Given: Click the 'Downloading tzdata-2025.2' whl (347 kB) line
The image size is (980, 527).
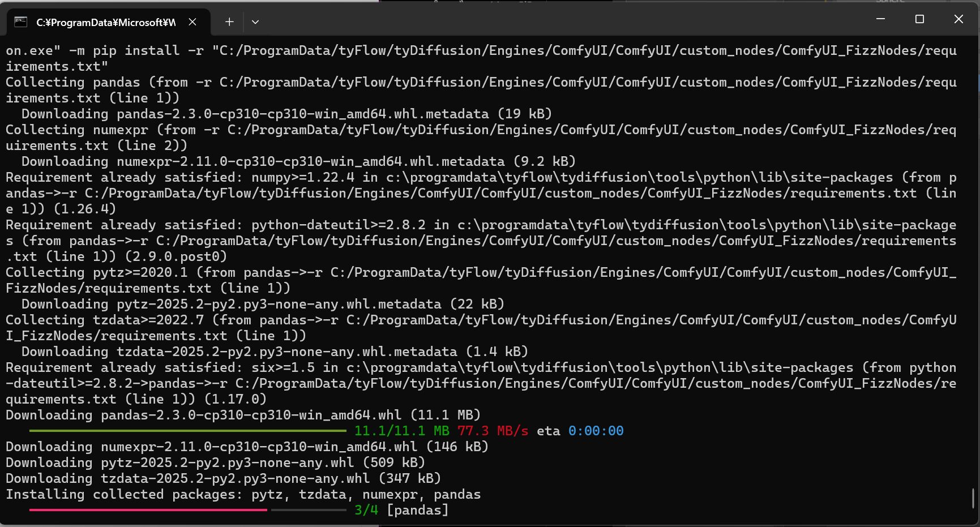Looking at the screenshot, I should (x=223, y=478).
